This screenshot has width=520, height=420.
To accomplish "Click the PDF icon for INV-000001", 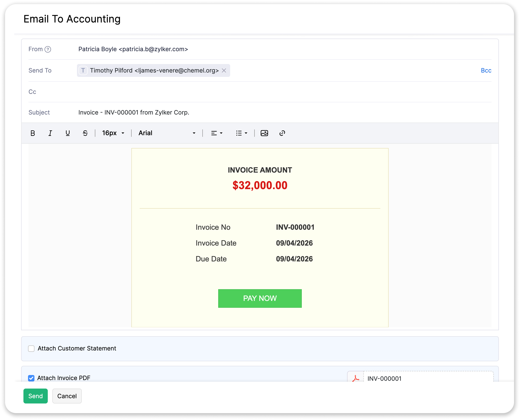I will (356, 378).
